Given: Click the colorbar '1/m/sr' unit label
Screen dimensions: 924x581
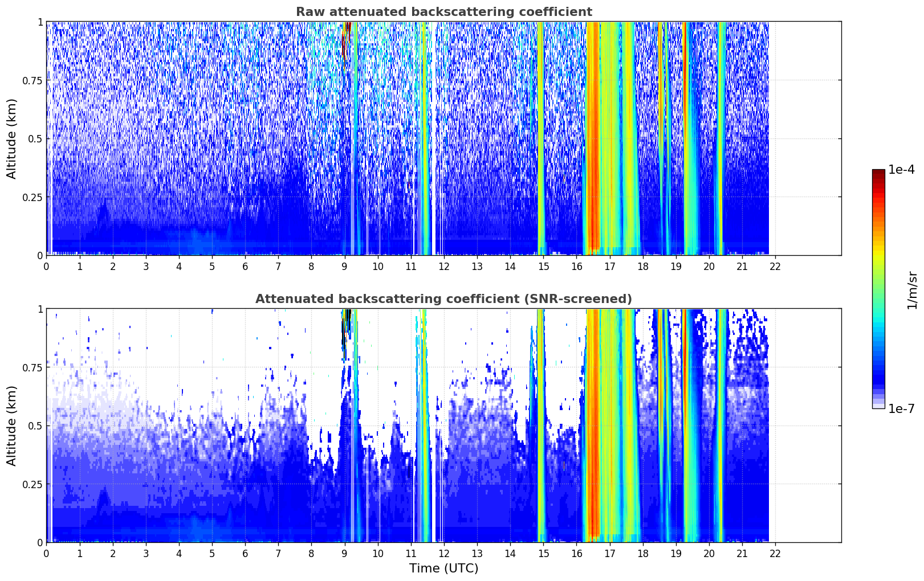Looking at the screenshot, I should pos(912,289).
